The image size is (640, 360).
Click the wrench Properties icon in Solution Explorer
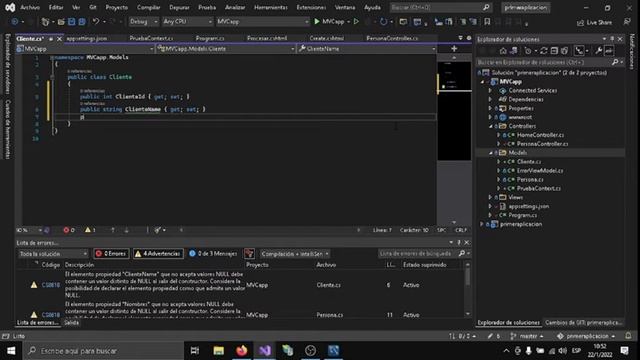click(598, 51)
